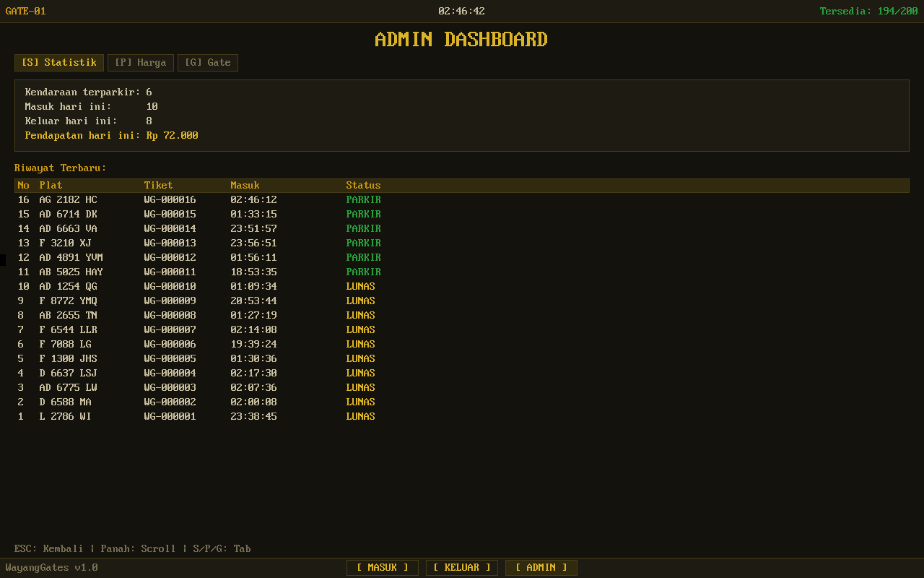The height and width of the screenshot is (578, 924).
Task: Click the Status column header
Action: [363, 185]
